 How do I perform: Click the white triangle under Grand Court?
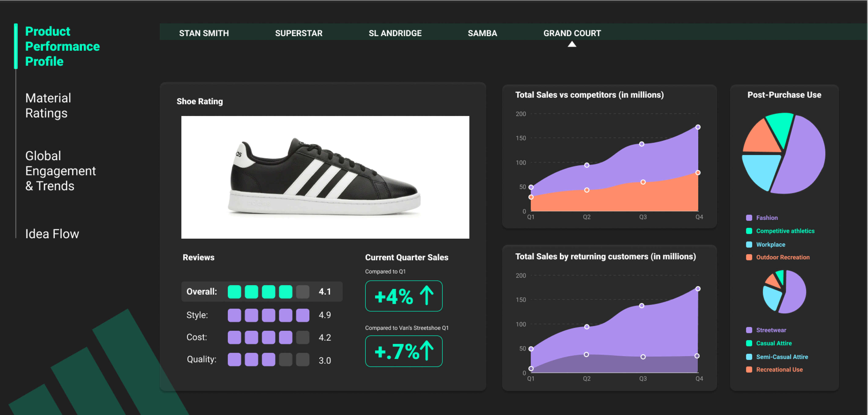point(572,44)
